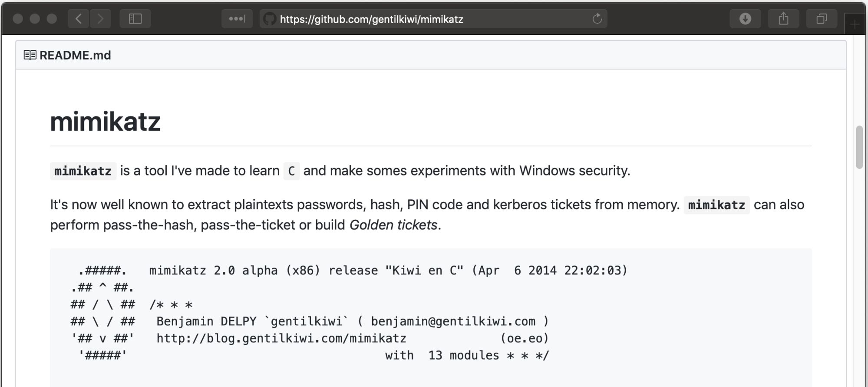Click the vertical scrollbar thumb
Viewport: 868px width, 387px height.
pyautogui.click(x=859, y=147)
